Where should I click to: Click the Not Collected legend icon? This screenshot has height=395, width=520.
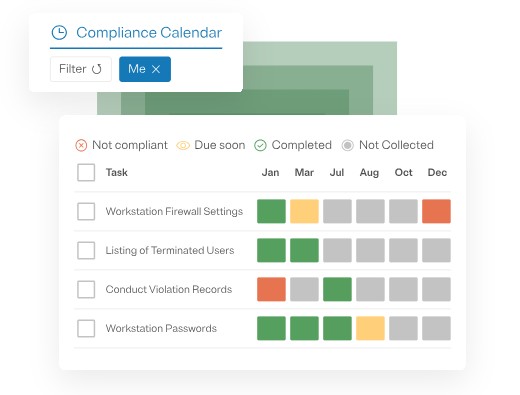(x=347, y=145)
